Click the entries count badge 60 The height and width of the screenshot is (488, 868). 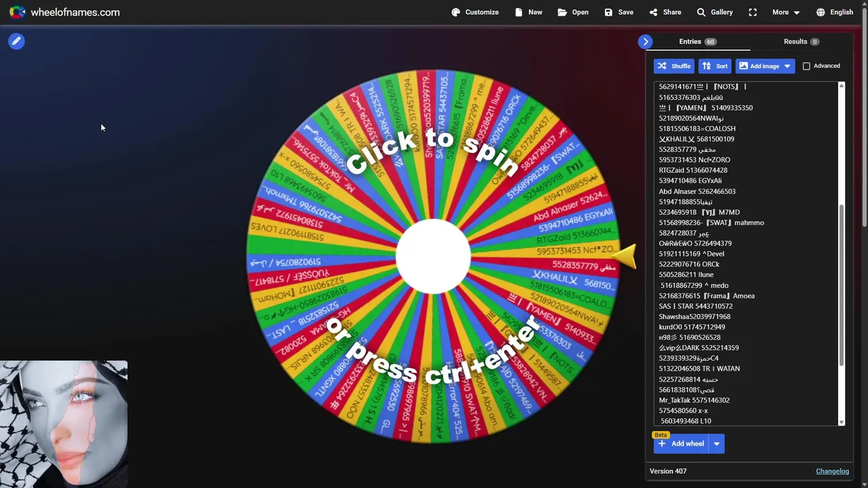(710, 42)
